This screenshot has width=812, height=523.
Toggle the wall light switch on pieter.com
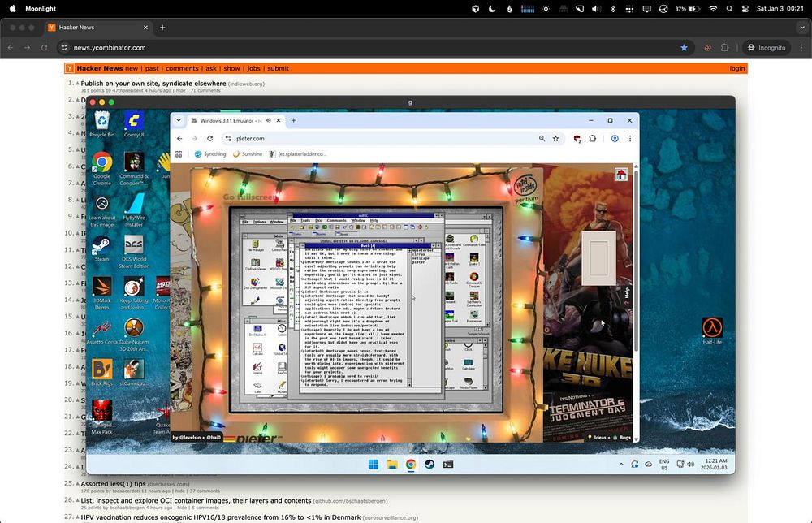pos(598,258)
